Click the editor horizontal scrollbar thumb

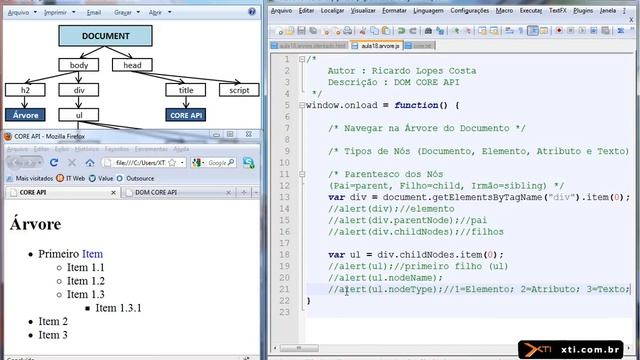coord(298,348)
